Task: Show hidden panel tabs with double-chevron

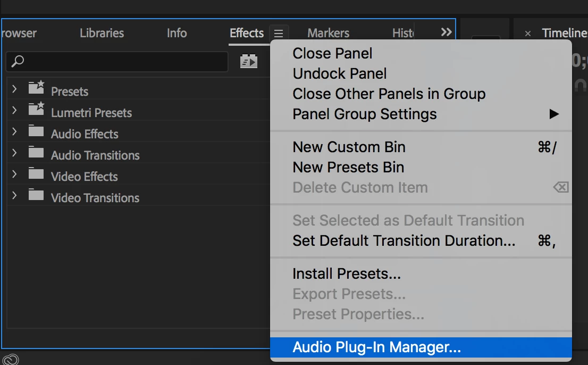Action: 446,32
